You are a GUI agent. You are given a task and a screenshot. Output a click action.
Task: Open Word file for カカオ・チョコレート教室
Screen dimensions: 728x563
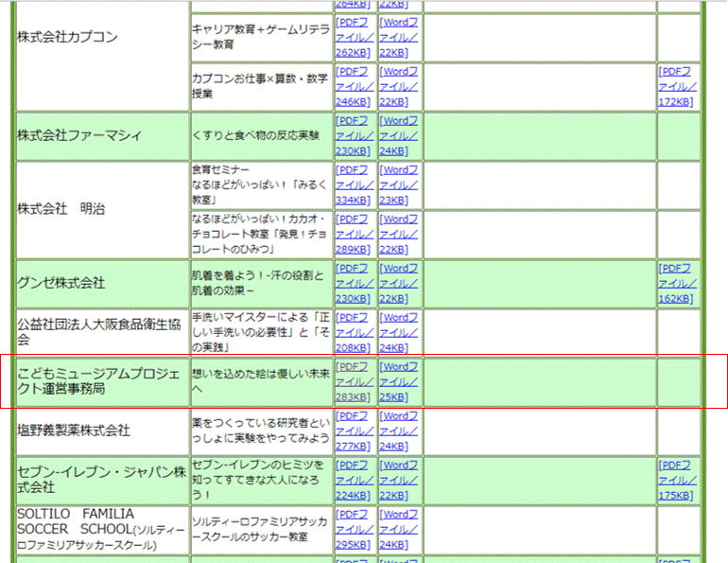coord(398,235)
